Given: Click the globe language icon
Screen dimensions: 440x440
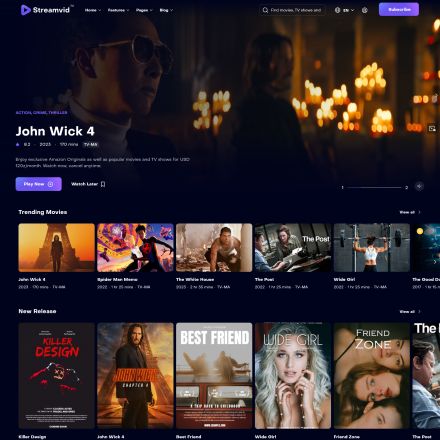Looking at the screenshot, I should (337, 10).
